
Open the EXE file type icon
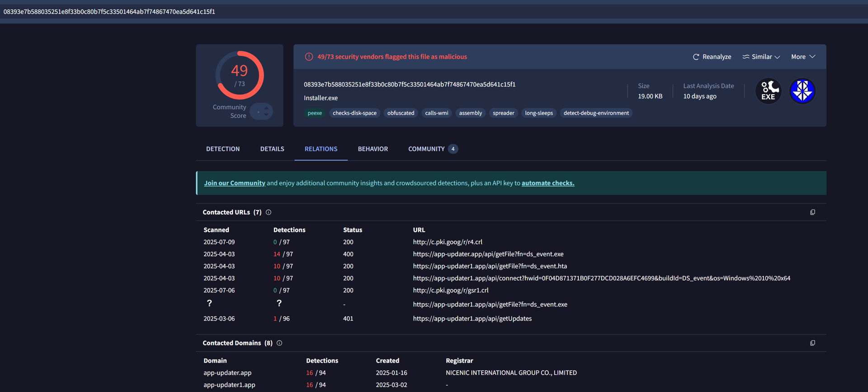(x=769, y=91)
